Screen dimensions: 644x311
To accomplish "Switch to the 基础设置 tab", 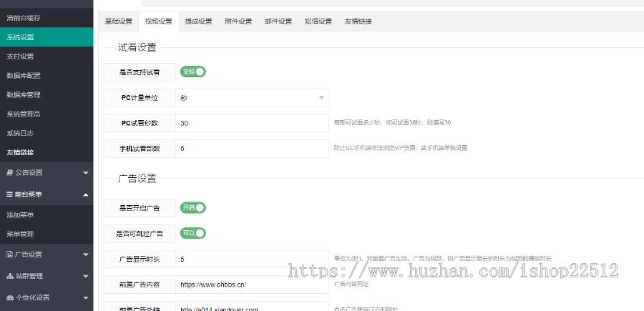I will click(119, 21).
